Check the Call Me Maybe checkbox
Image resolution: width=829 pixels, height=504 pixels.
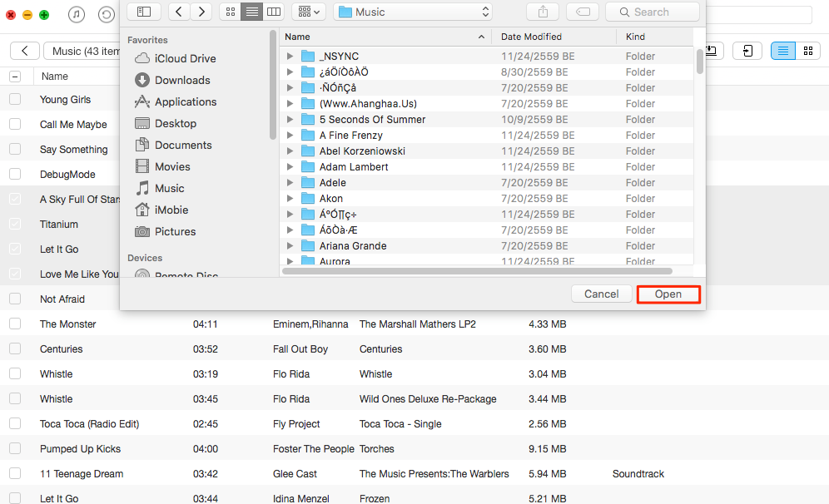15,124
